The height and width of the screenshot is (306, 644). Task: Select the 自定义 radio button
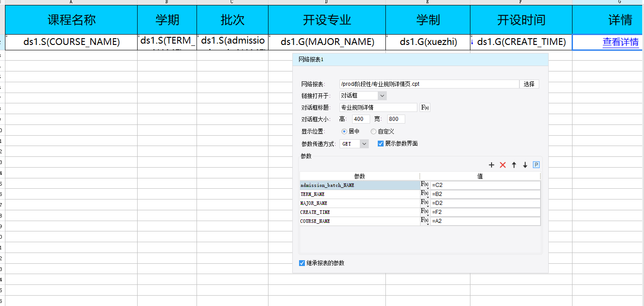coord(373,132)
